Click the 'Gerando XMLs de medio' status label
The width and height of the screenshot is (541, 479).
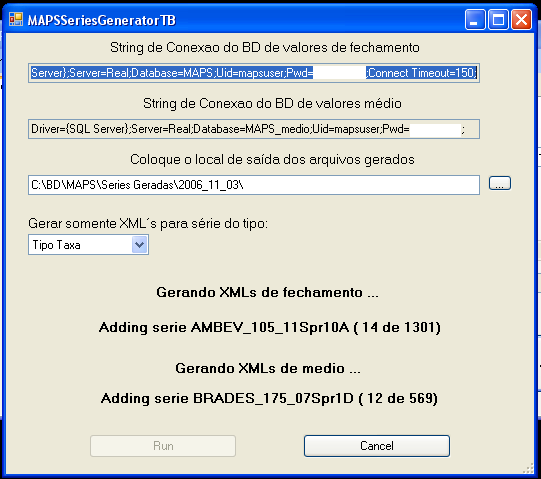pos(268,368)
